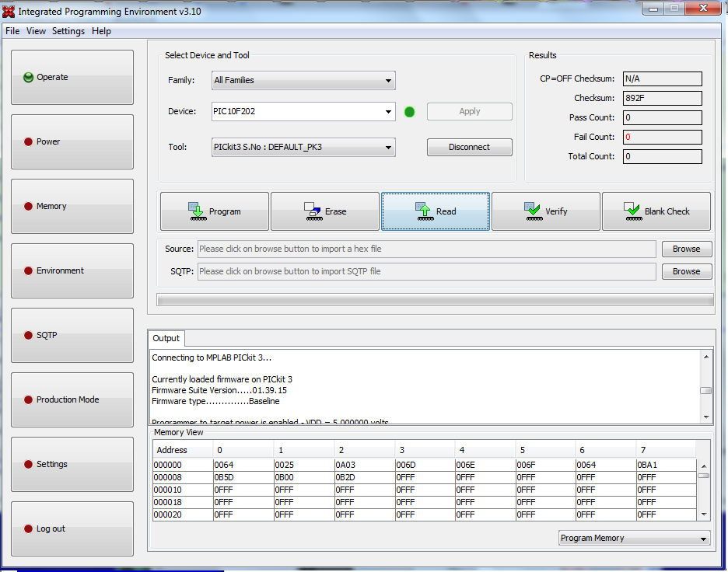The image size is (728, 572).
Task: Open the View menu
Action: point(36,31)
